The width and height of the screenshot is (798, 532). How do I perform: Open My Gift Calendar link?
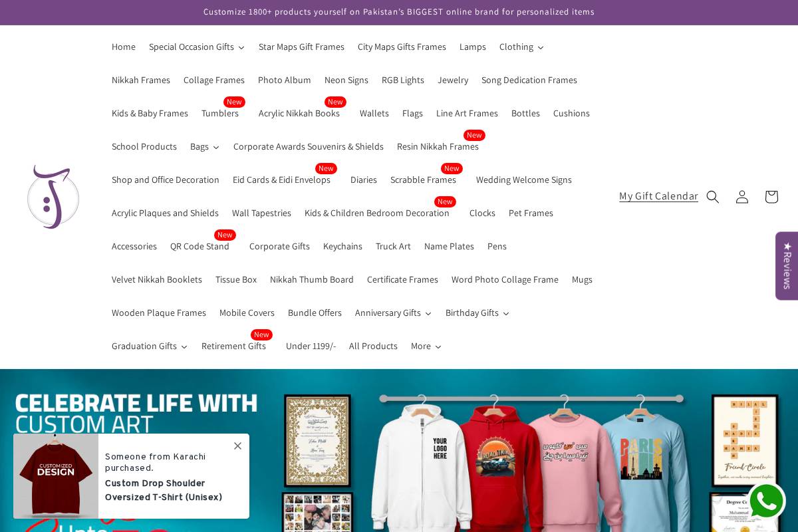point(658,196)
